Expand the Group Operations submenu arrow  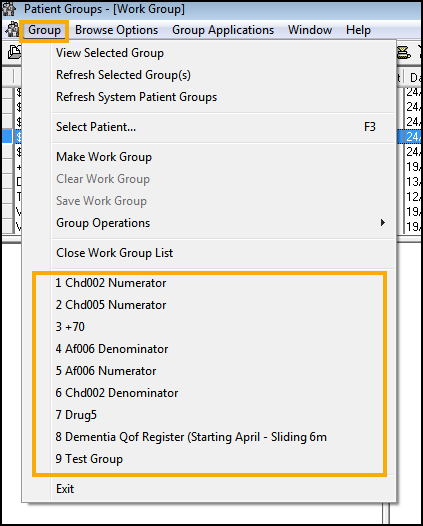pyautogui.click(x=383, y=223)
